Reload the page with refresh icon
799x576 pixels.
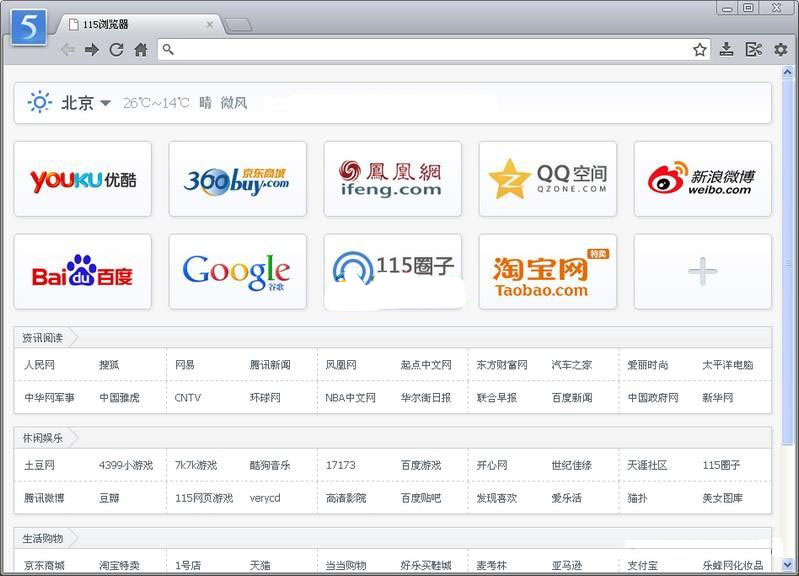[x=116, y=49]
